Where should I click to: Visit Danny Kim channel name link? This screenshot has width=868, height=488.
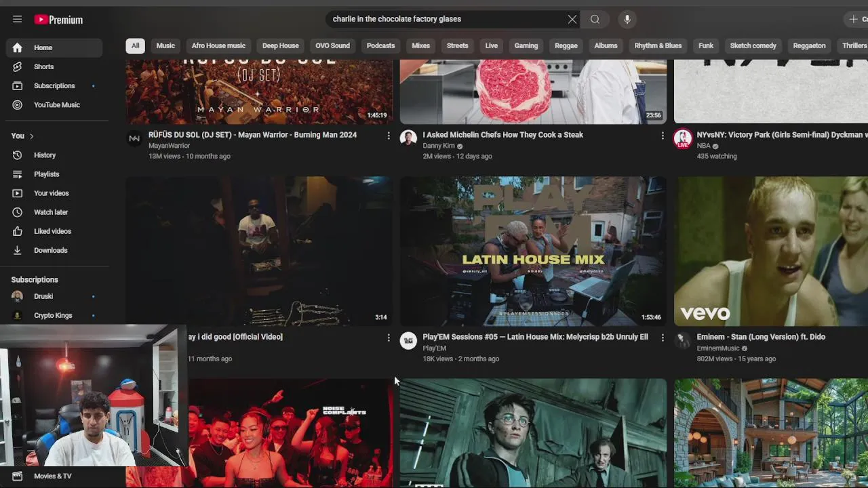tap(439, 146)
